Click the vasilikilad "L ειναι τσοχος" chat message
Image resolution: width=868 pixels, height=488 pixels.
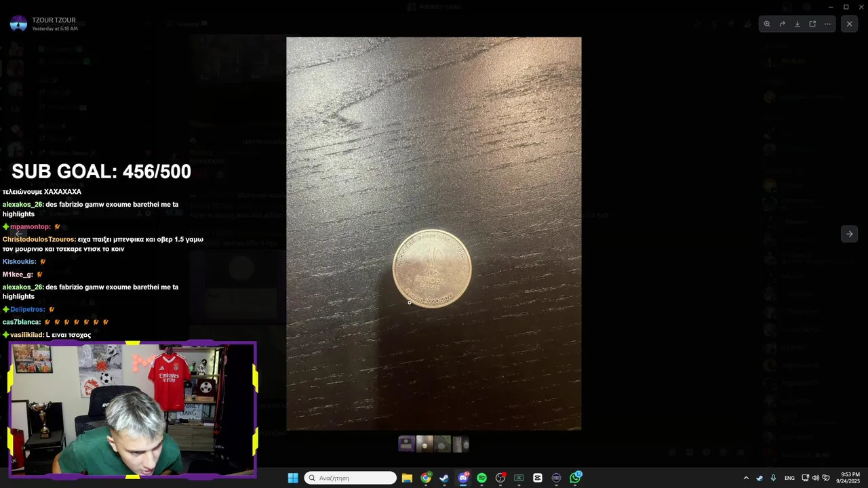point(47,335)
